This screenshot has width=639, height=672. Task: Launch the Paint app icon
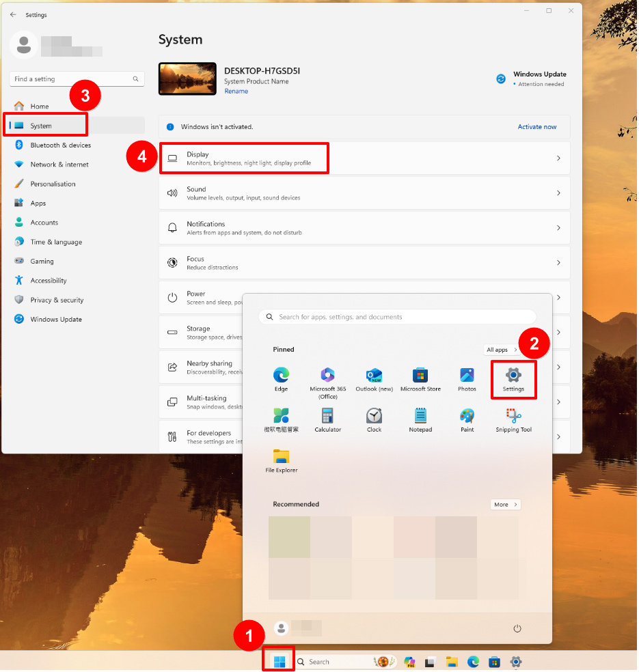(x=467, y=421)
